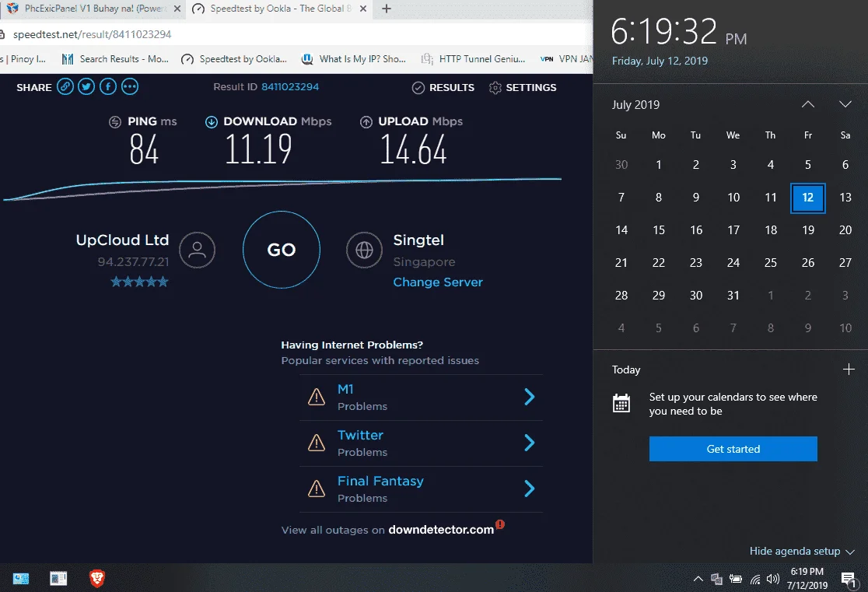Click the calendar icon in agenda section
The width and height of the screenshot is (868, 592).
coord(621,403)
